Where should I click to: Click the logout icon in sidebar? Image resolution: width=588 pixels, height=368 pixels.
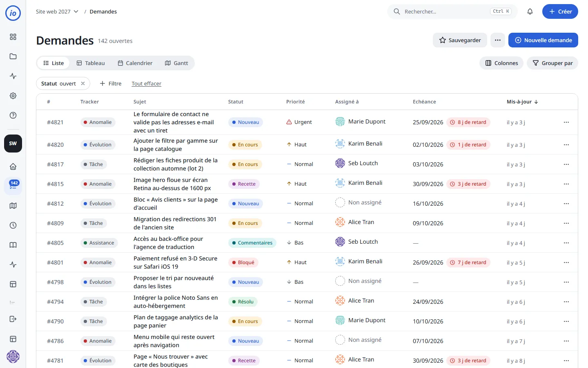(x=13, y=319)
